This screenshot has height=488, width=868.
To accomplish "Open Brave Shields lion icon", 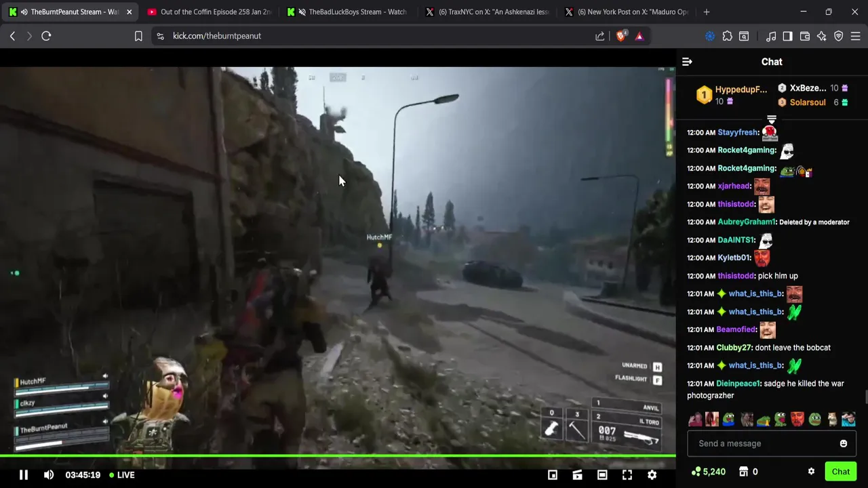I will [x=621, y=36].
